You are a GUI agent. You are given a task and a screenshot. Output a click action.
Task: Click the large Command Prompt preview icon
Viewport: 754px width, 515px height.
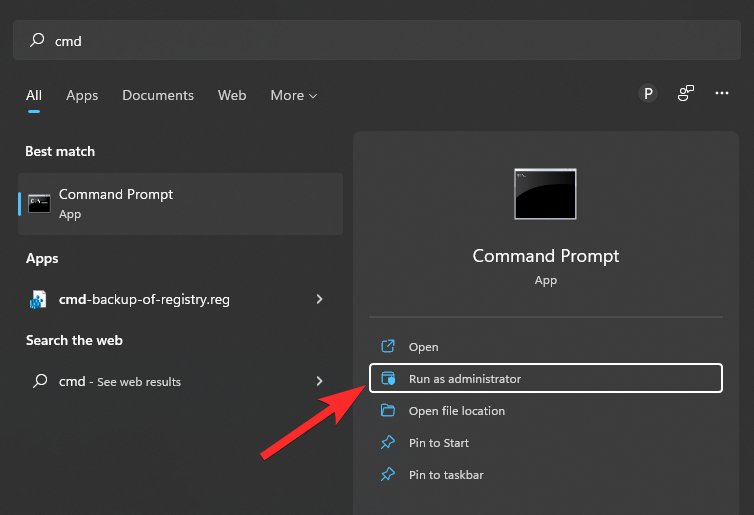point(545,194)
